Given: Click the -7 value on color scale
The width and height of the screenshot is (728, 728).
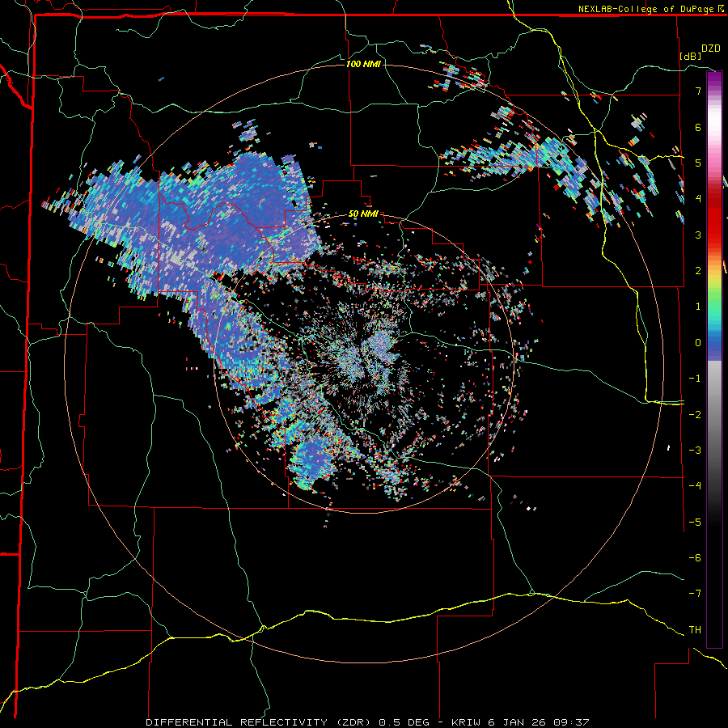Looking at the screenshot, I should [x=695, y=594].
